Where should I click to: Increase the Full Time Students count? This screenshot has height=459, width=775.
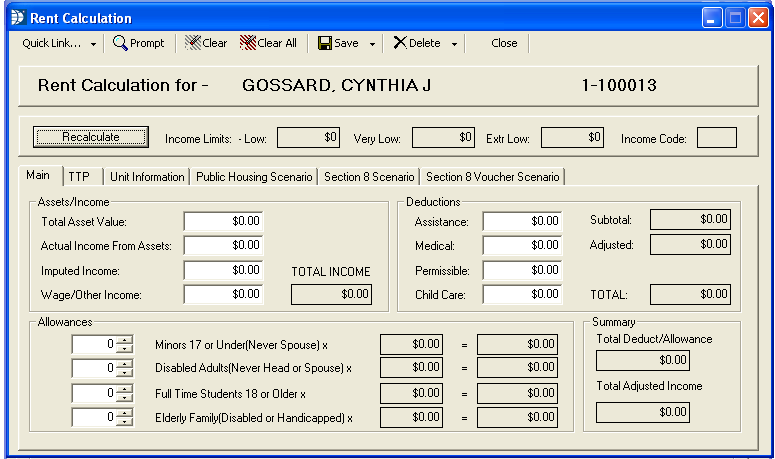point(125,388)
